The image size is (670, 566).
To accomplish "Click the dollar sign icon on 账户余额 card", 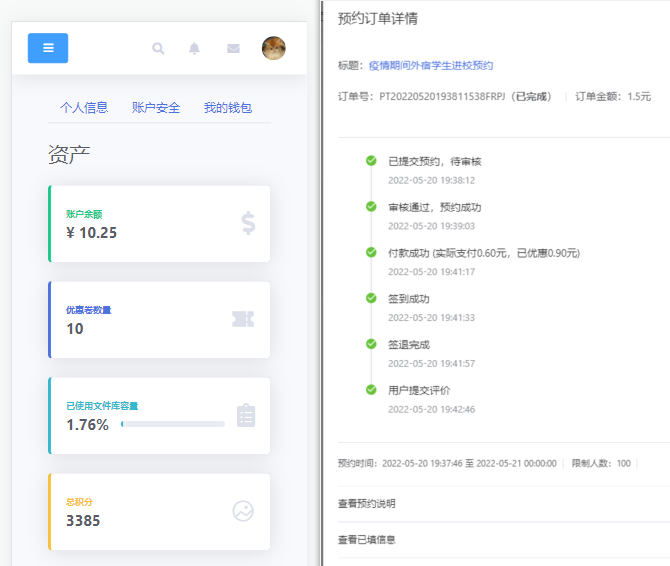I will [x=248, y=223].
